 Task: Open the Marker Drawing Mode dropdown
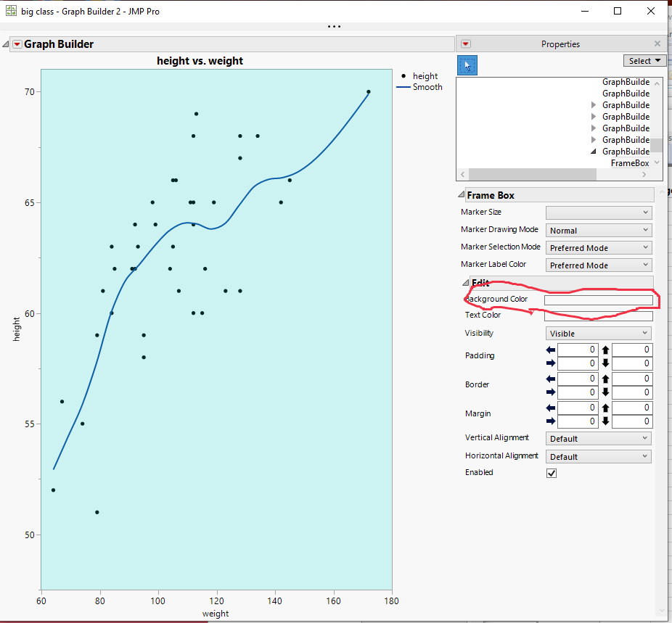tap(599, 231)
